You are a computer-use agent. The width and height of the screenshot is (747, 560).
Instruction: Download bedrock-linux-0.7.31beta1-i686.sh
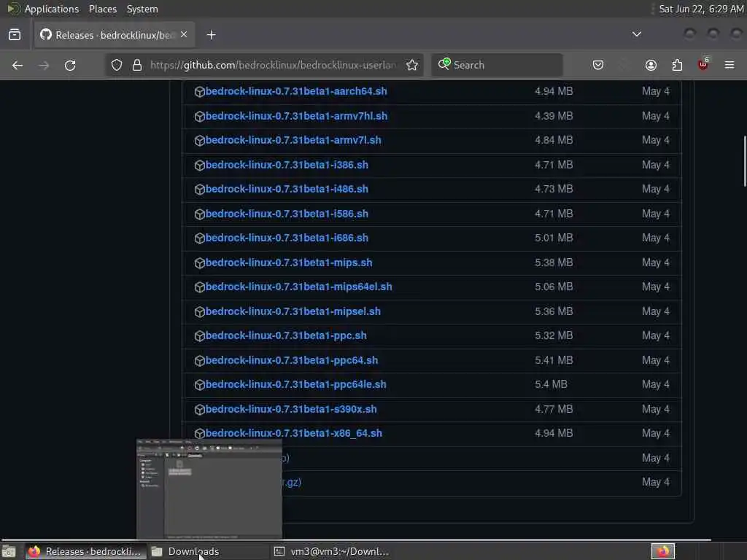pyautogui.click(x=287, y=238)
